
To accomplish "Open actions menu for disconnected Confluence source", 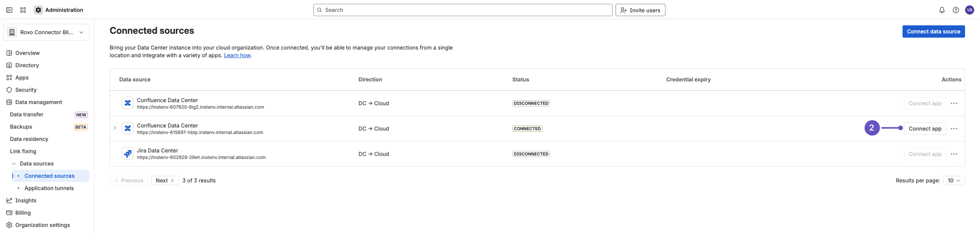I will 954,103.
